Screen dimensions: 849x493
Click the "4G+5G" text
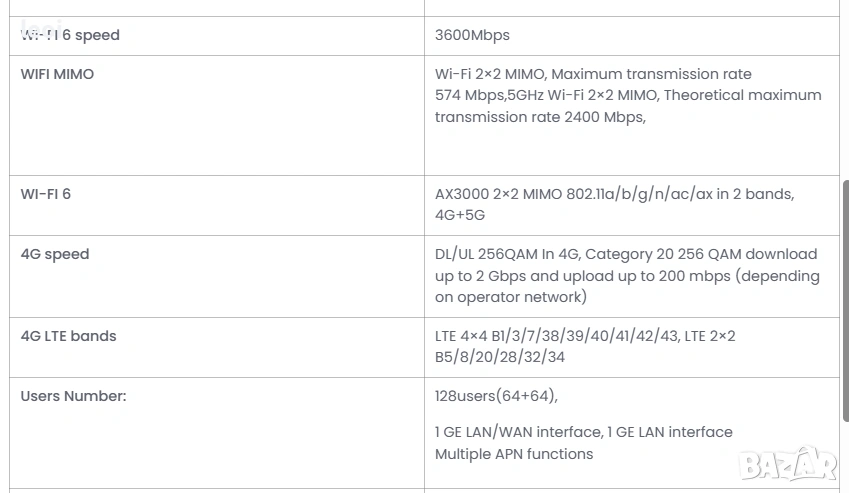tap(460, 215)
